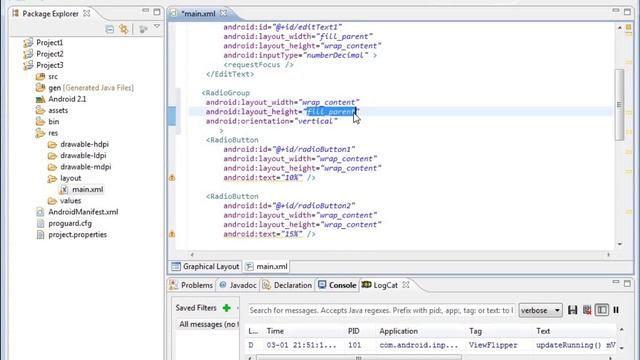The height and width of the screenshot is (360, 640).
Task: Click the Time column header
Action: [275, 331]
